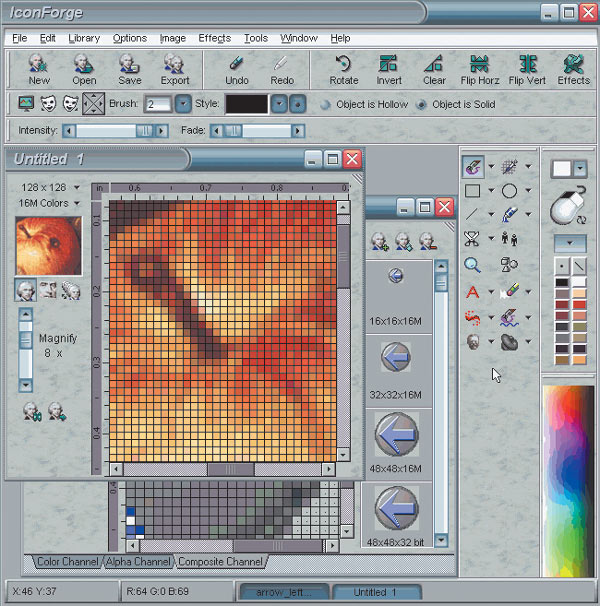
Task: Choose the scissors cut tool
Action: tap(472, 239)
